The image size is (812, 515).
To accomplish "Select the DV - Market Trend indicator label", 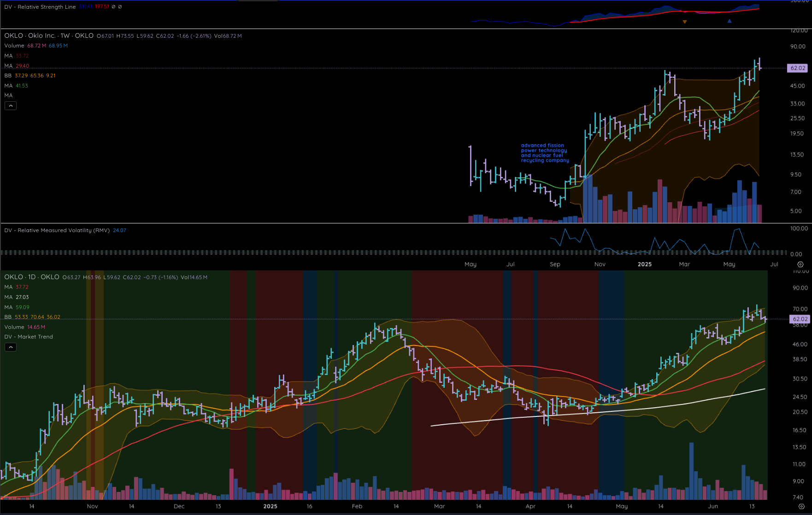I will (x=29, y=337).
